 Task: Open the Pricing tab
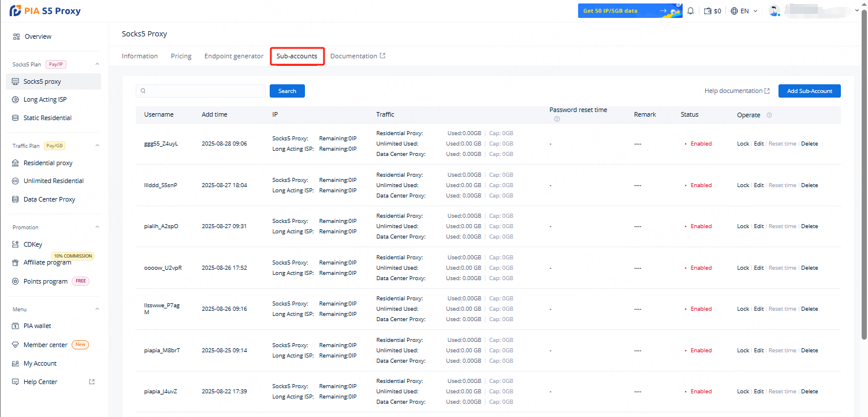click(181, 56)
